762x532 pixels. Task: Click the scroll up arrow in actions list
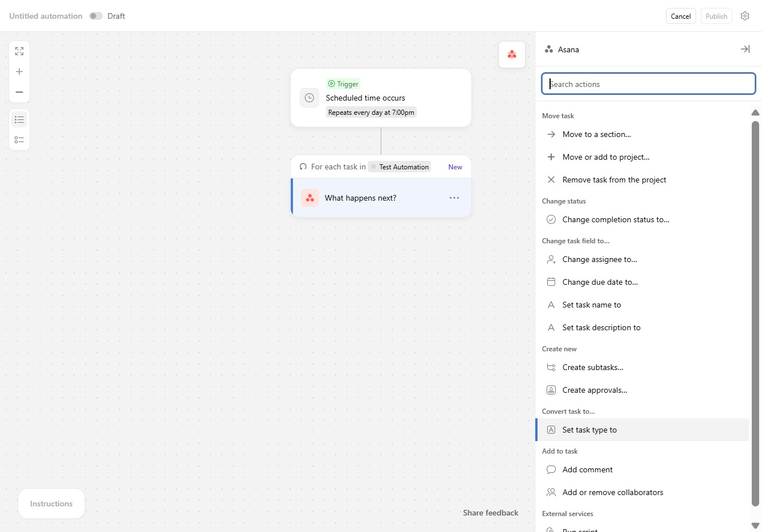(x=755, y=113)
